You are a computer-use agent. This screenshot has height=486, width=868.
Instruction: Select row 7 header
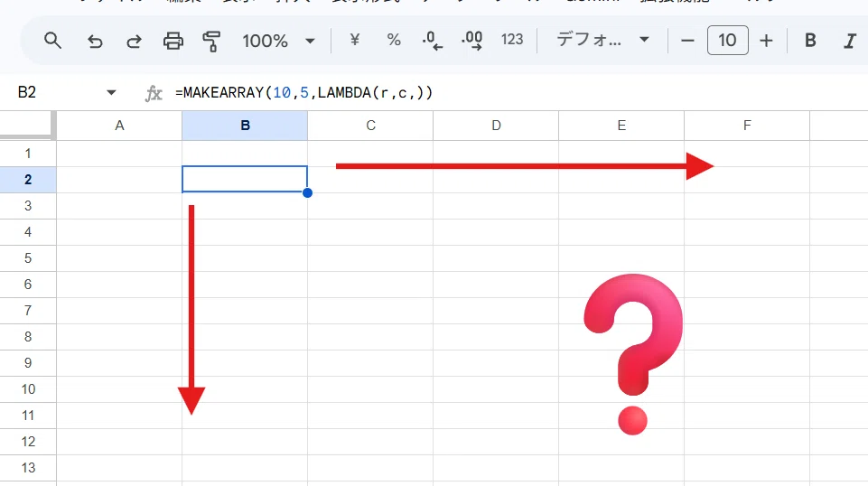pos(28,311)
